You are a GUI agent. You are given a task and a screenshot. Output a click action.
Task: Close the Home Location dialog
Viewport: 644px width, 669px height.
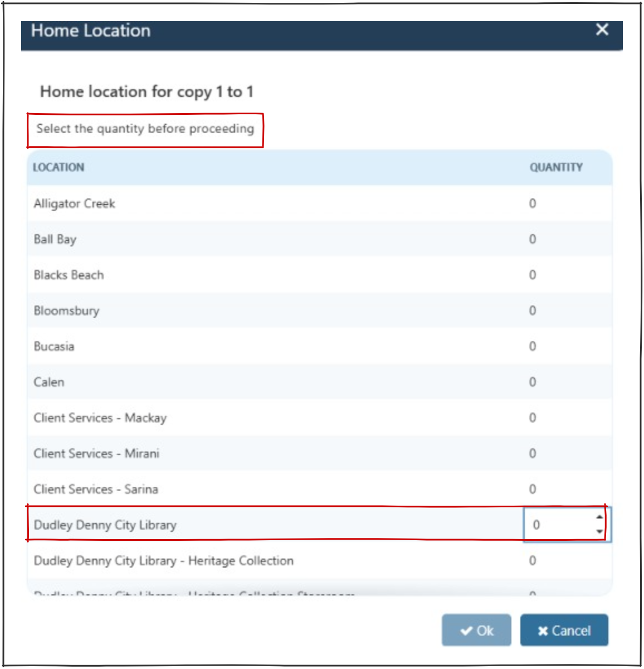click(602, 30)
